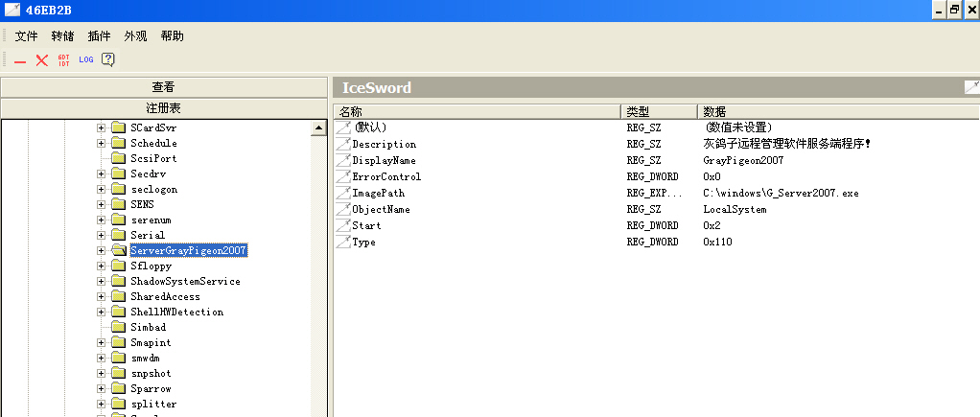The width and height of the screenshot is (980, 417).
Task: Expand the snpshot tree node
Action: [101, 373]
